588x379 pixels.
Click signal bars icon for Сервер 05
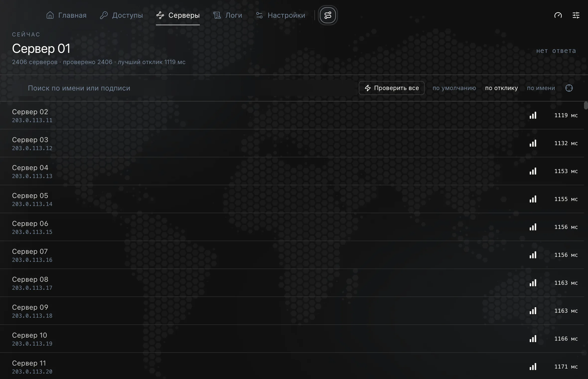tap(533, 199)
